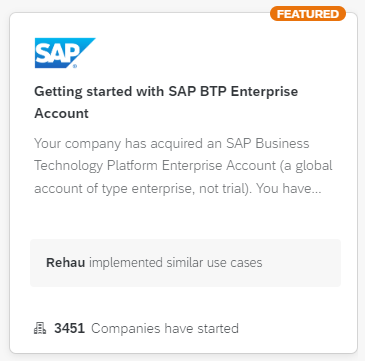Click the word Account in the title

[61, 113]
